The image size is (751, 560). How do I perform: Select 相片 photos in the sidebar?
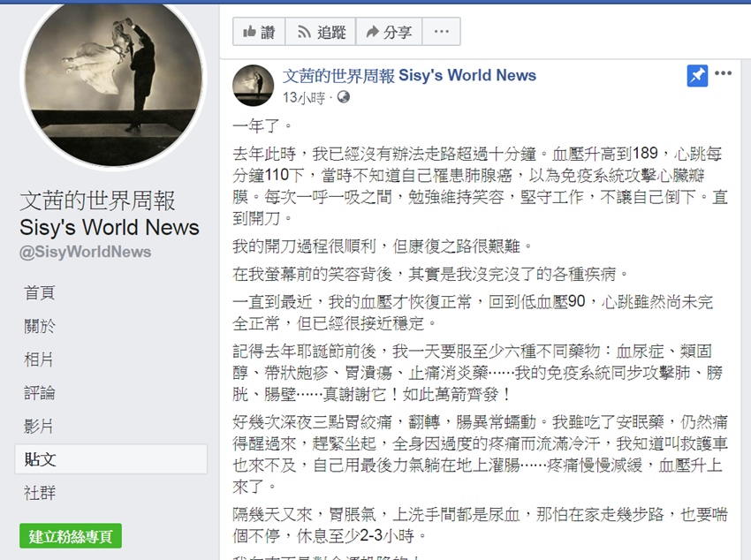39,359
